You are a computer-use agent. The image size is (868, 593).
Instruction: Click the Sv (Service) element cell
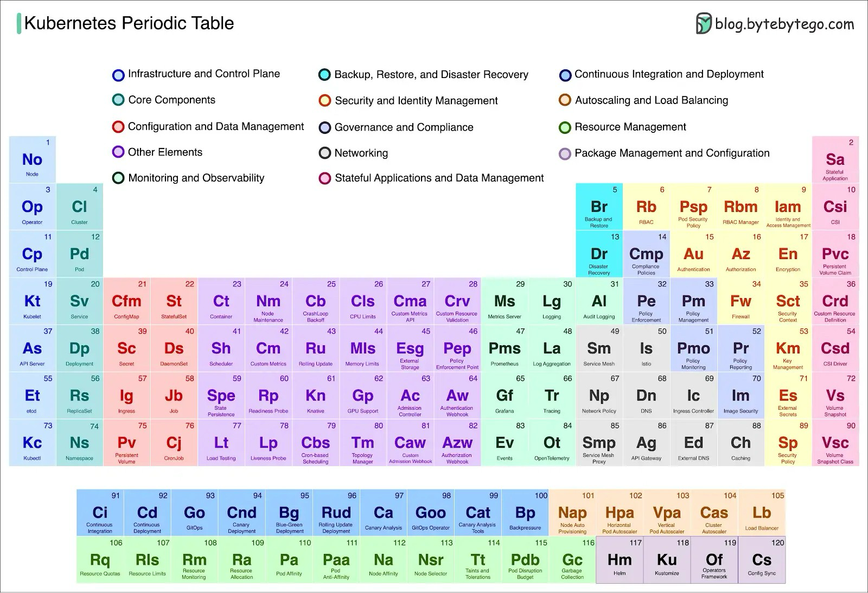pyautogui.click(x=80, y=301)
